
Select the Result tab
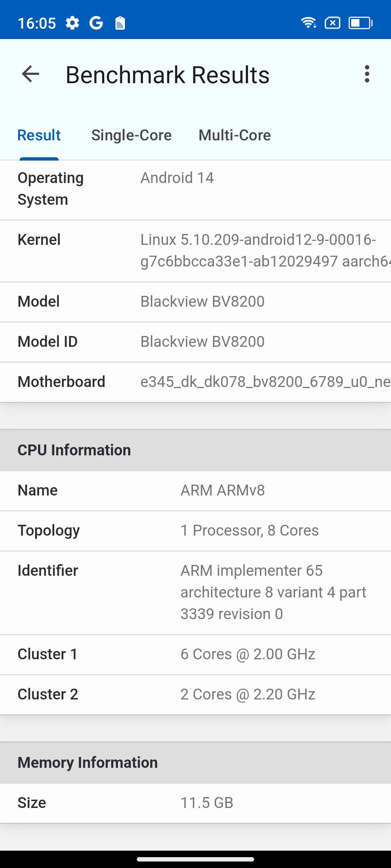pos(39,135)
